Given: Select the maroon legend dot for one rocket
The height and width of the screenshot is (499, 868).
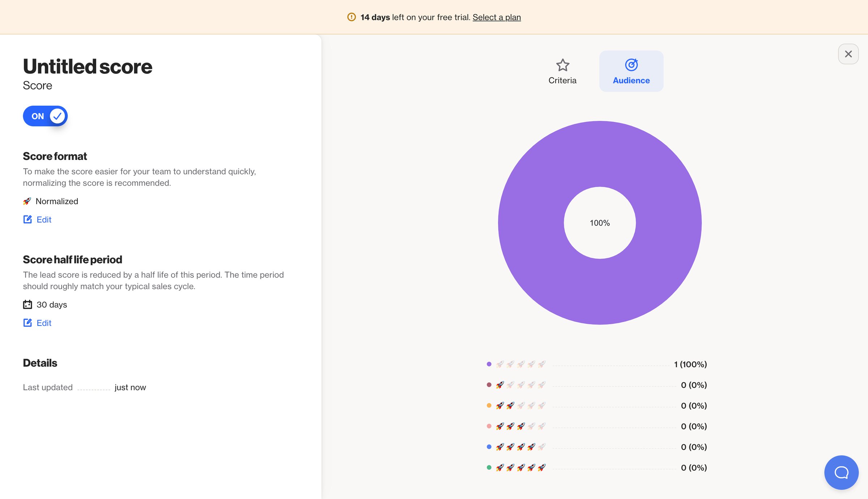Looking at the screenshot, I should click(489, 385).
